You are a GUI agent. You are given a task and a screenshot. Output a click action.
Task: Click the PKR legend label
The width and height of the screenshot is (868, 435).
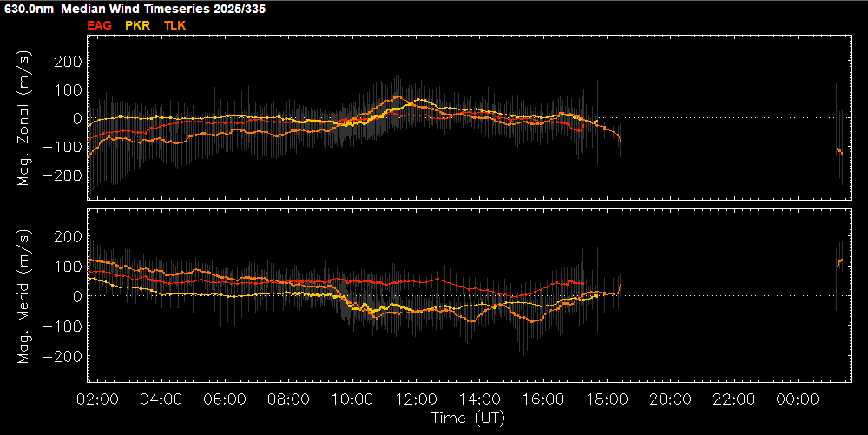tap(138, 26)
